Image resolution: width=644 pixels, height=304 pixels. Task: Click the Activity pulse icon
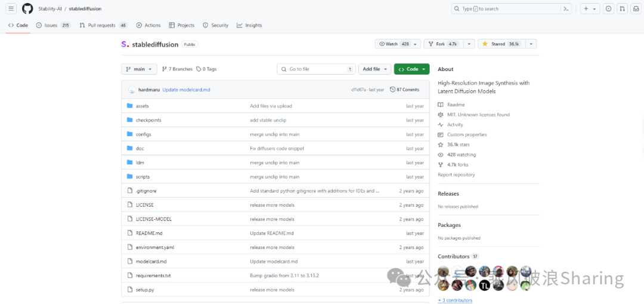point(441,125)
